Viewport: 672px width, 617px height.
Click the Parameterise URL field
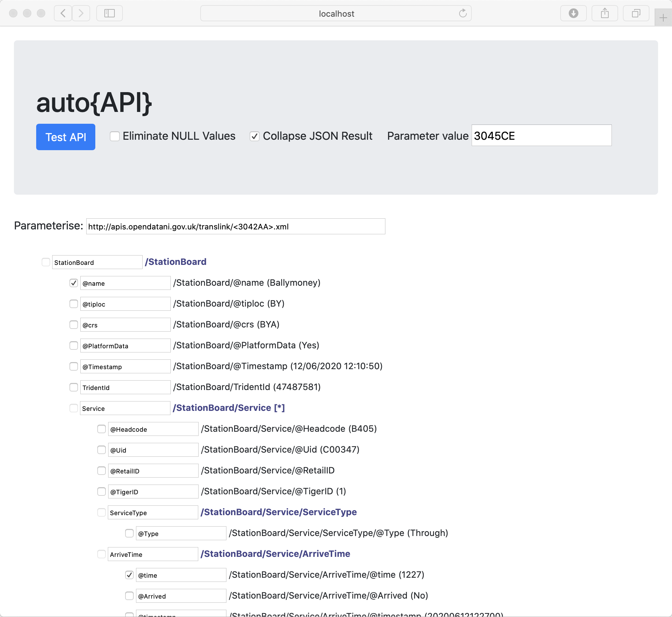pyautogui.click(x=235, y=227)
